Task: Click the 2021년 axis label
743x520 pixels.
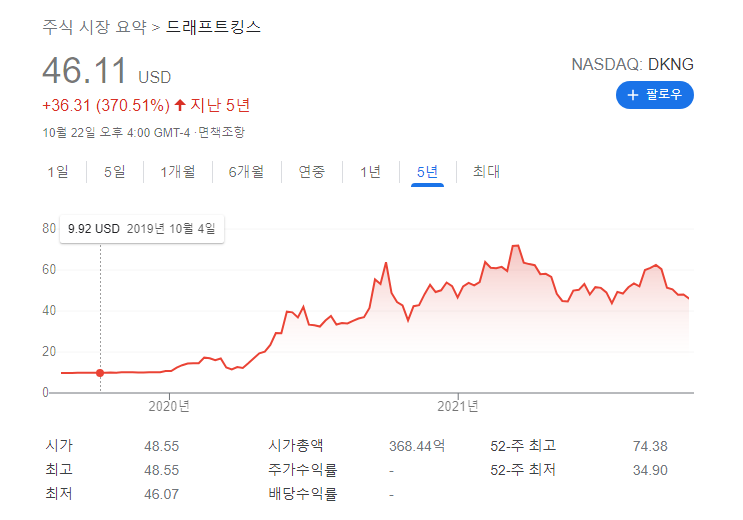Action: tap(458, 406)
